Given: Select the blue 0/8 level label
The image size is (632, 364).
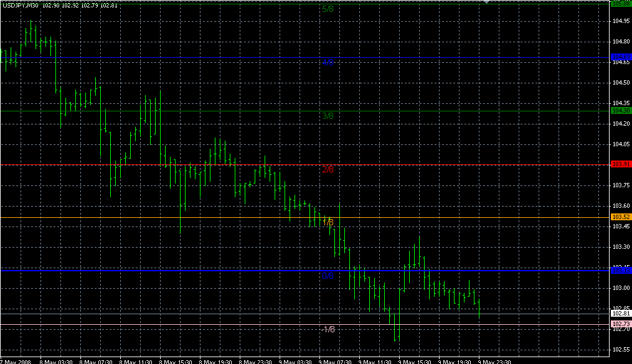Looking at the screenshot, I should [x=328, y=275].
